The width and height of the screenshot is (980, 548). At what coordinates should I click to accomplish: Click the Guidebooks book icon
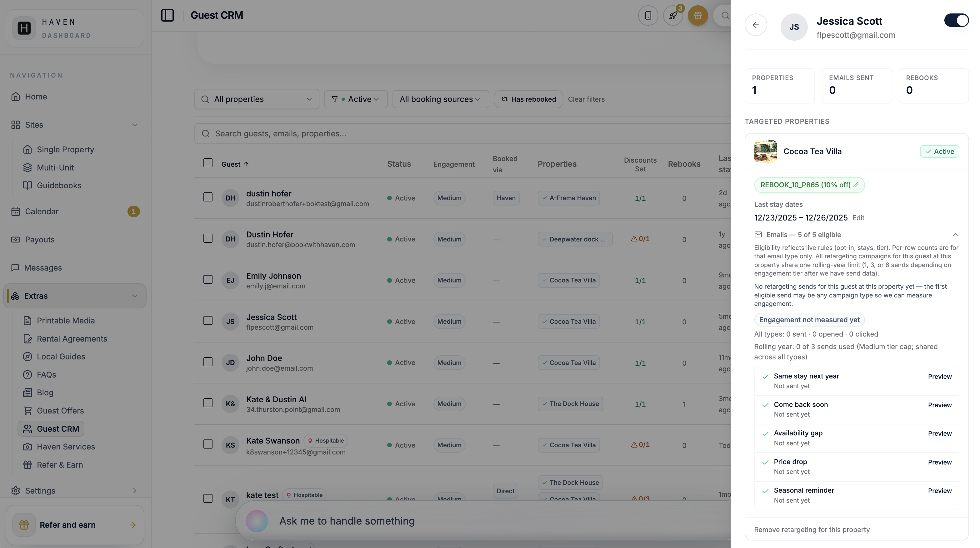pyautogui.click(x=27, y=185)
